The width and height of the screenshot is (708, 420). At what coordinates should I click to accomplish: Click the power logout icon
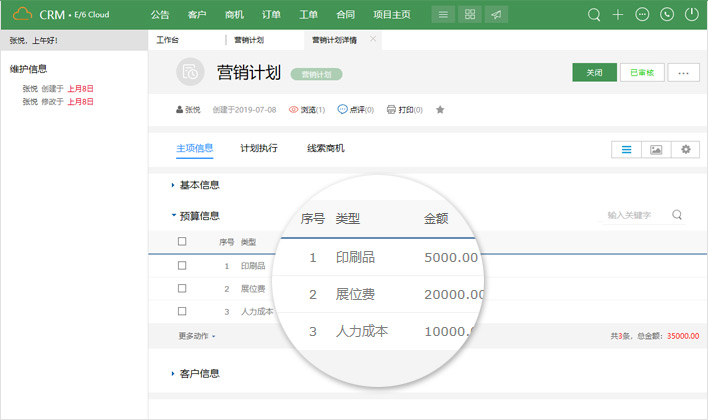691,15
